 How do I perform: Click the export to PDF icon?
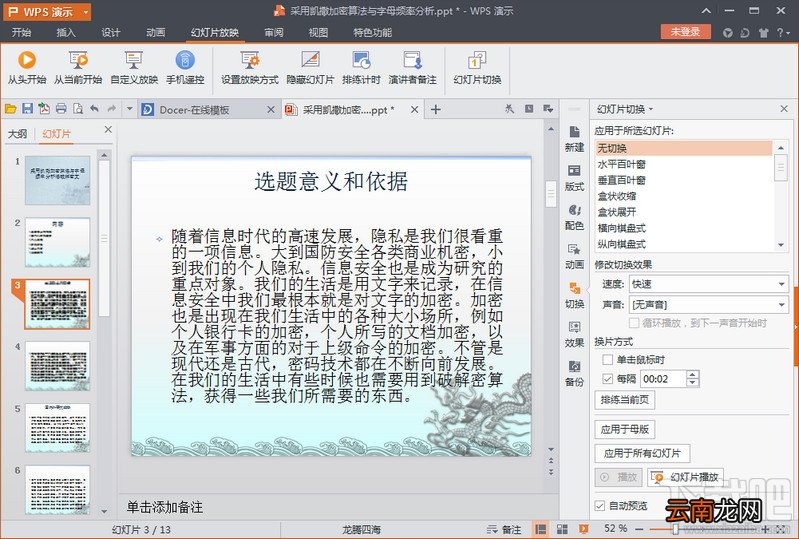(44, 109)
